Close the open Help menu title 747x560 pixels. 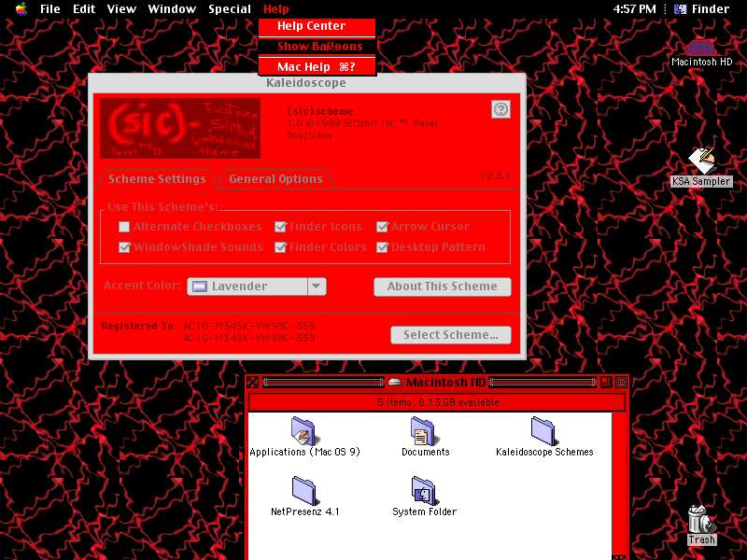point(275,9)
